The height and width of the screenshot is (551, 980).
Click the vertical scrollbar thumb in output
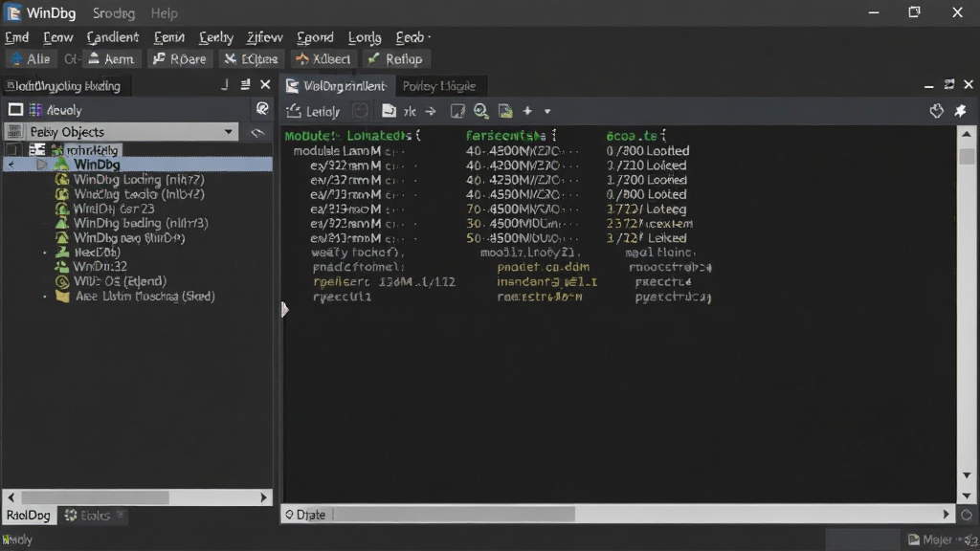click(x=967, y=156)
